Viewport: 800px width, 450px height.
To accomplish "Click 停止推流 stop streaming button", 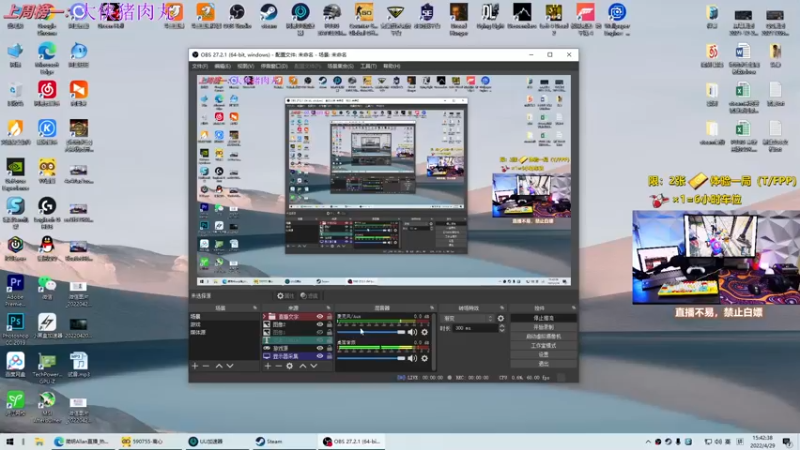I will coord(543,318).
